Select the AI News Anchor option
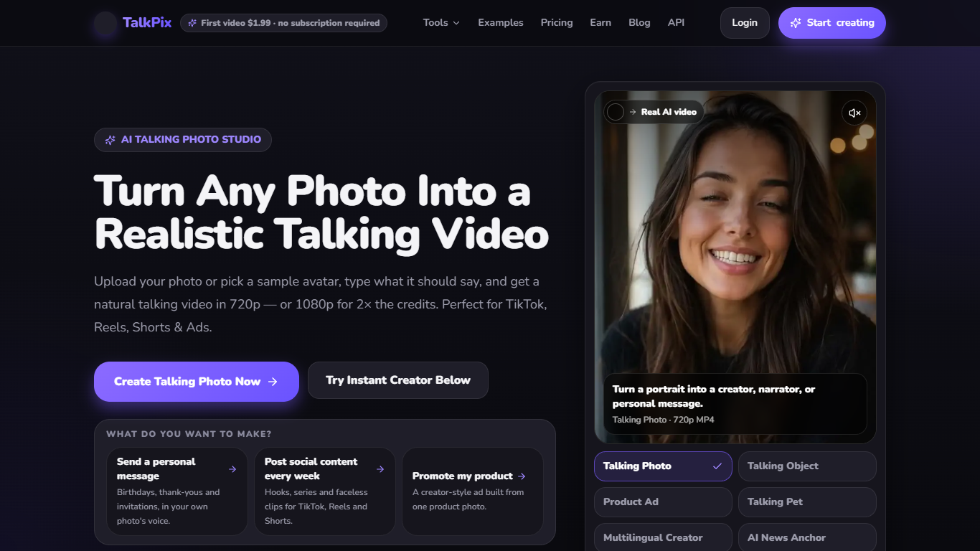980x551 pixels. point(807,537)
